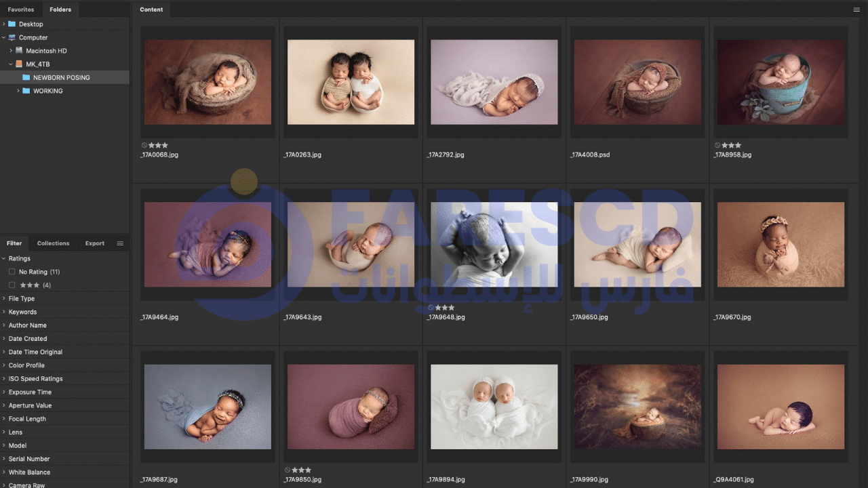Select thumbnail _17A9990.jpg
The width and height of the screenshot is (868, 488).
[x=637, y=407]
